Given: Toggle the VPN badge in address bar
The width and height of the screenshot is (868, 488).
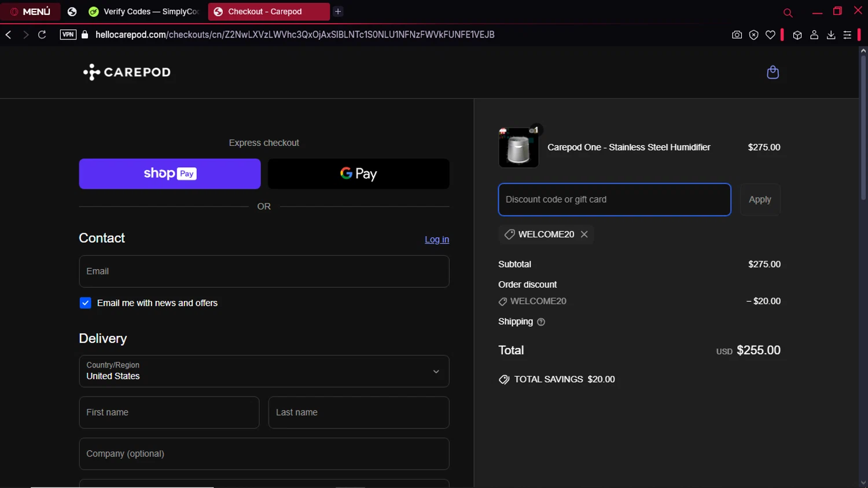Looking at the screenshot, I should click(68, 35).
